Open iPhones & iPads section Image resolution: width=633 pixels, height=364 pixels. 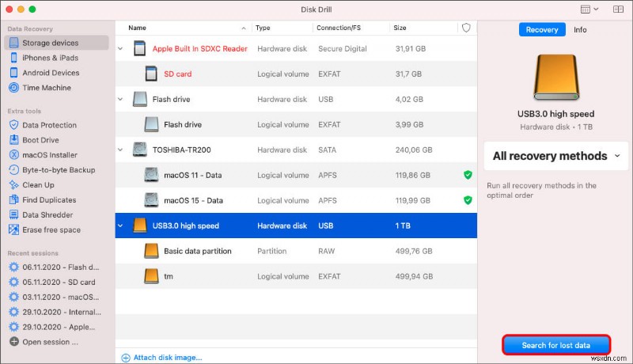(50, 58)
